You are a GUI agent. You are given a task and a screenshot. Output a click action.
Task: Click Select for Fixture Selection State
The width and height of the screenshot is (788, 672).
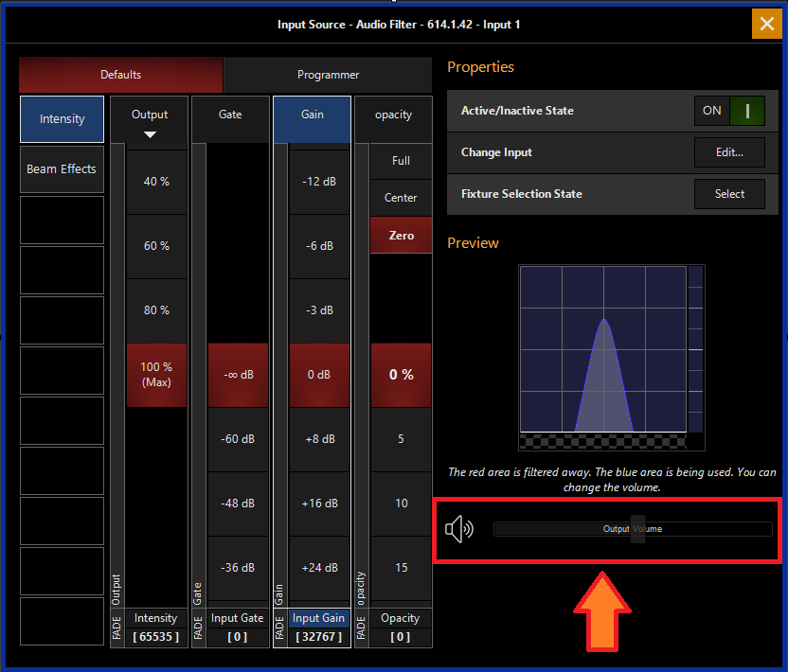coord(729,194)
